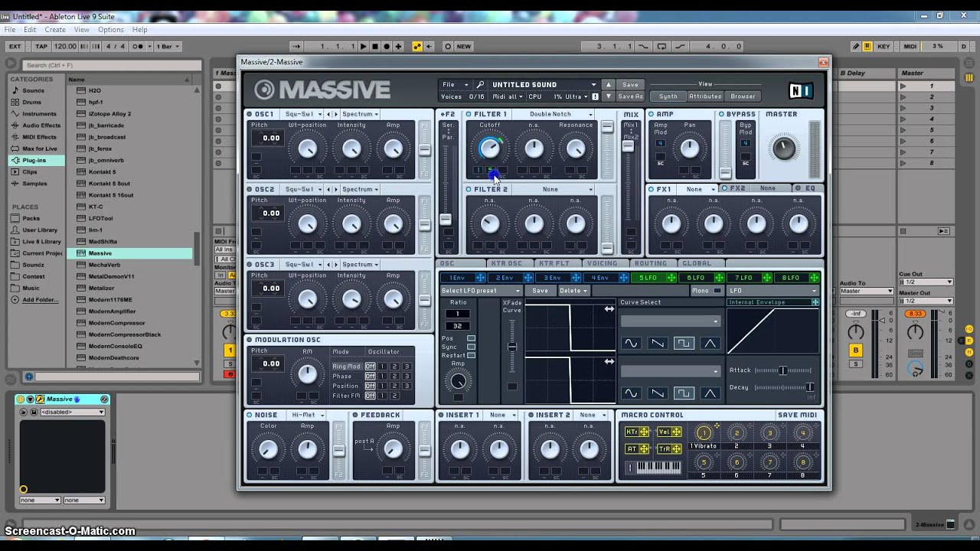Switch to the KTR OSC tab
Viewport: 980px width, 551px height.
[508, 263]
